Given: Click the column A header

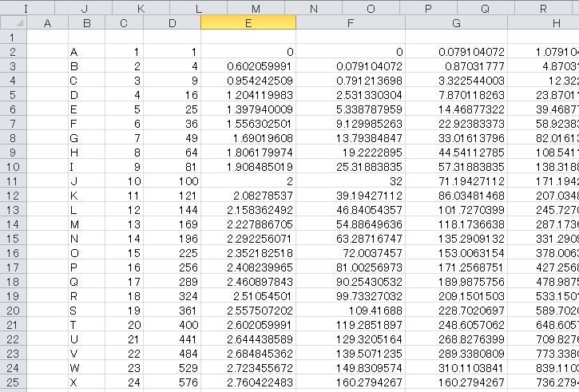Looking at the screenshot, I should point(47,23).
